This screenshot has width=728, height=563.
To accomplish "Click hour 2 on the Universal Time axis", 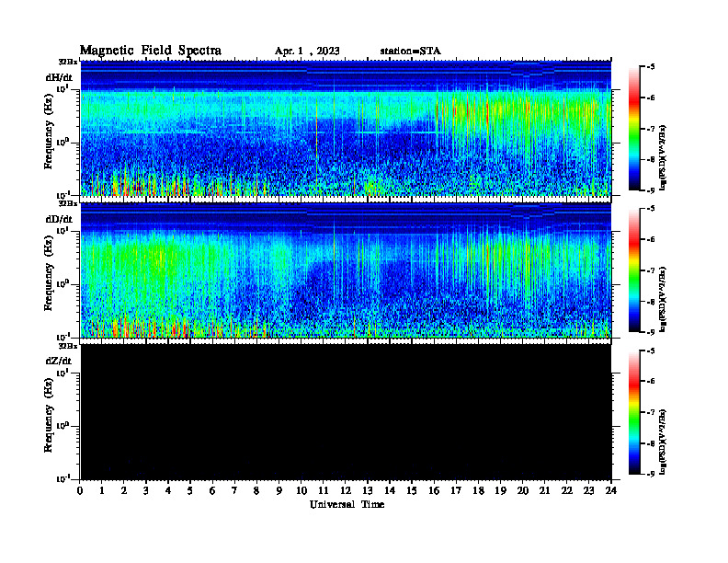I will [124, 490].
